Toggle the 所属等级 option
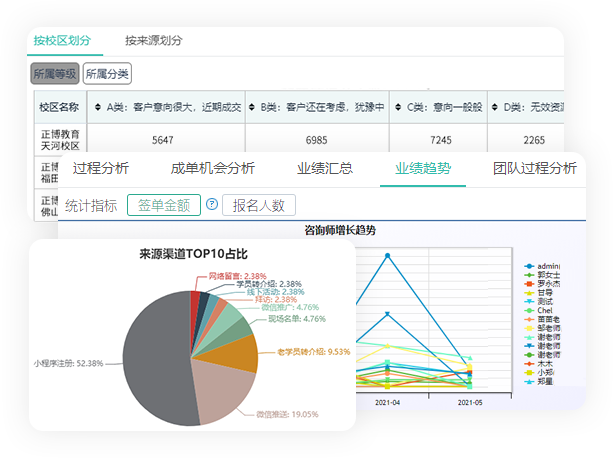The width and height of the screenshot is (613, 458). pyautogui.click(x=55, y=74)
